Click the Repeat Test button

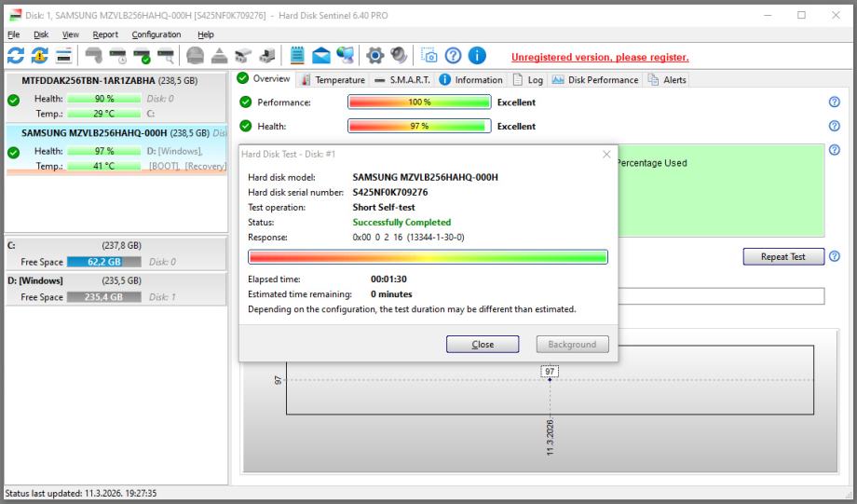pos(782,256)
